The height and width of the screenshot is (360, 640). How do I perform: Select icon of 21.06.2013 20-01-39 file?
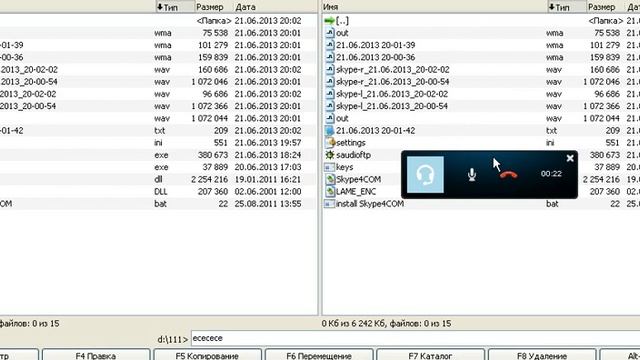click(329, 45)
